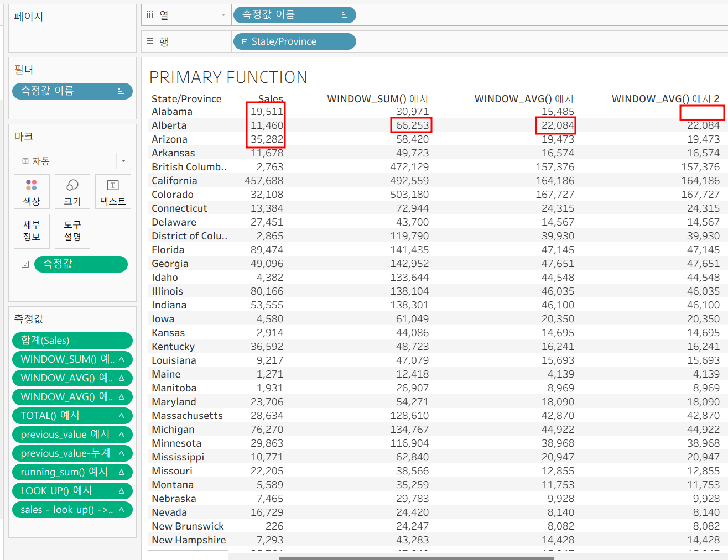
Task: Click the horizontal scrollbar below the table
Action: [416, 558]
